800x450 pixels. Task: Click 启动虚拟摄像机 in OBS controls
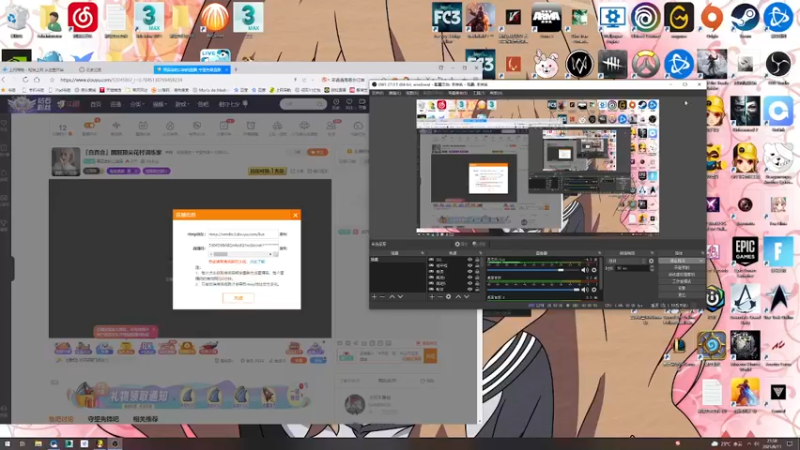click(682, 274)
